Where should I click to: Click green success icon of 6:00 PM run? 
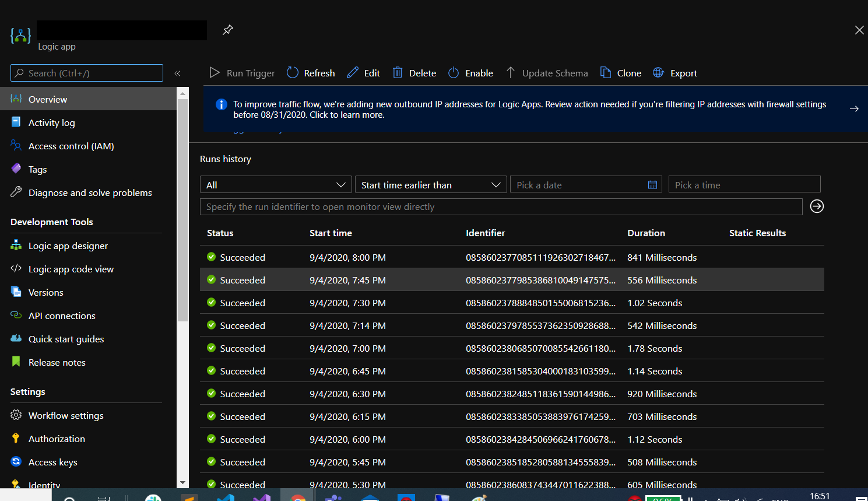(x=211, y=439)
